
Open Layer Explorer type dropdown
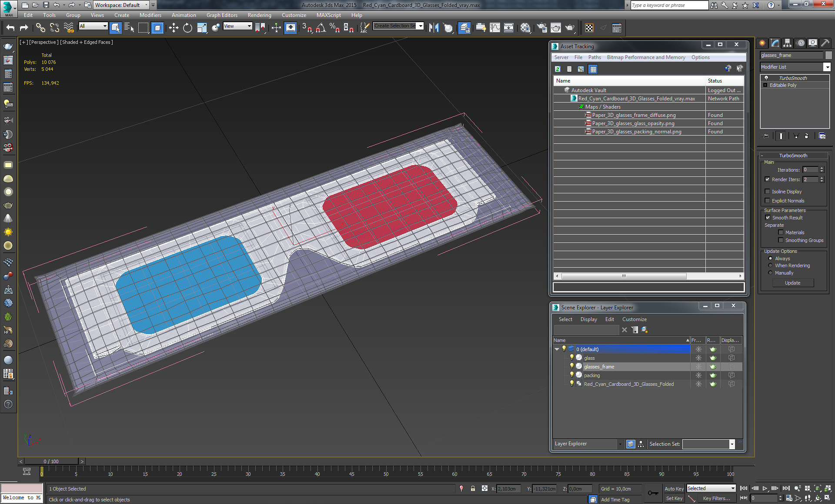click(620, 444)
